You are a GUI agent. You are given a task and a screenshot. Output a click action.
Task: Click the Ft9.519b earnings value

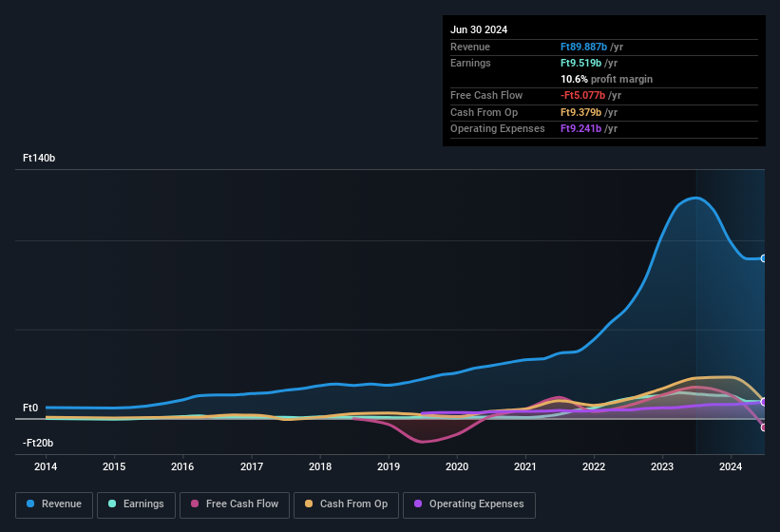point(580,63)
